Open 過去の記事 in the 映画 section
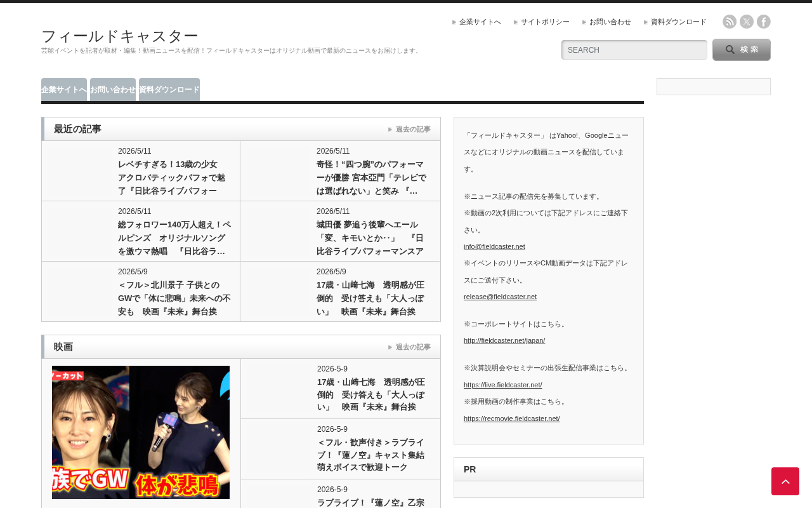Viewport: 812px width, 508px height. click(413, 347)
